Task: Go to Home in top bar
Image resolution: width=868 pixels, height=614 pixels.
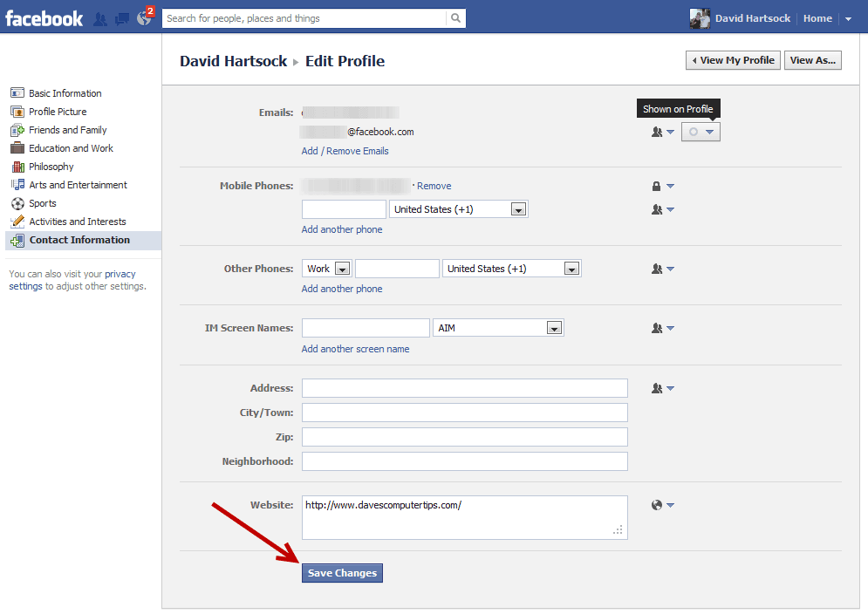Action: [x=817, y=18]
